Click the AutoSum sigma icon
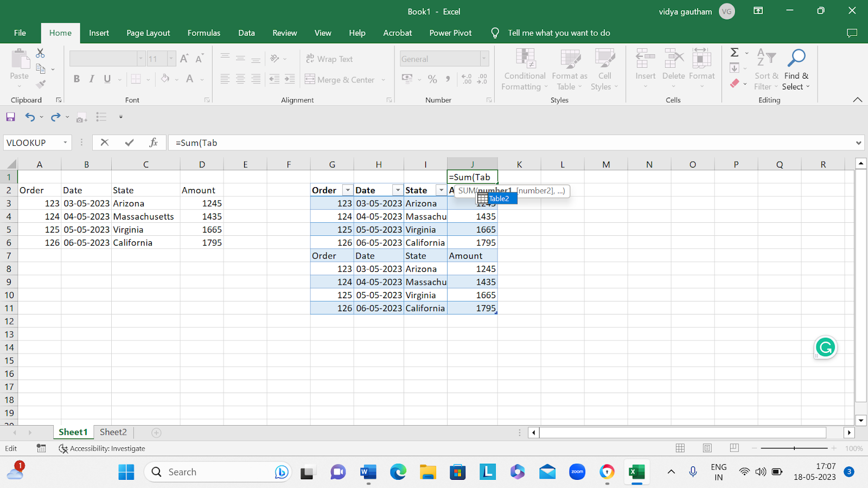868x488 pixels. 735,53
